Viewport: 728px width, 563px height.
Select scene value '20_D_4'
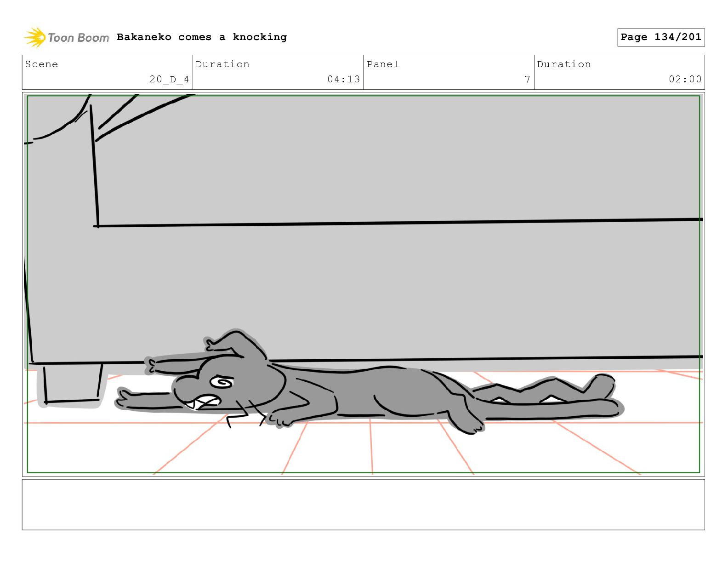click(169, 79)
